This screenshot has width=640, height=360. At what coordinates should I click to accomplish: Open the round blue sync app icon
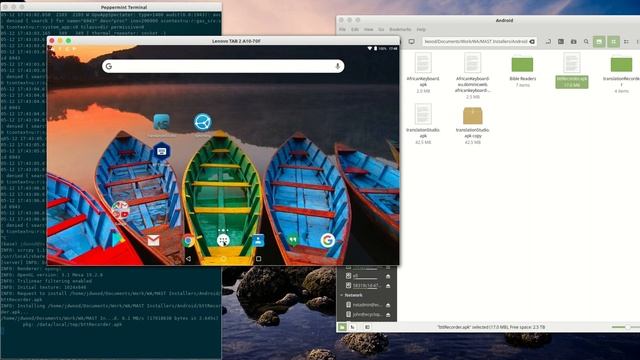pos(202,122)
